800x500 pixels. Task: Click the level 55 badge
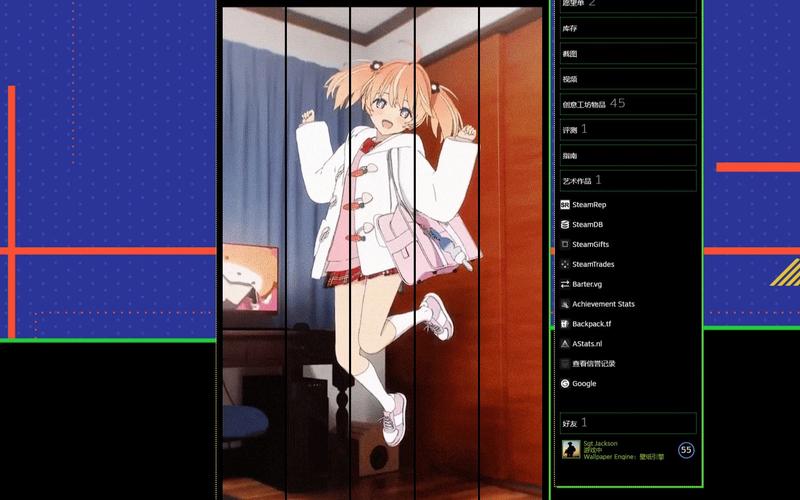pyautogui.click(x=686, y=450)
